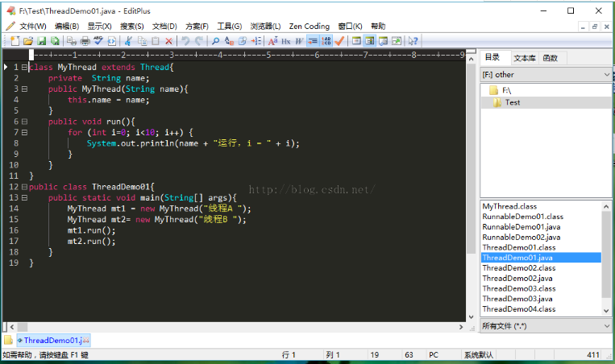Select the Test folder in directory tree

512,102
